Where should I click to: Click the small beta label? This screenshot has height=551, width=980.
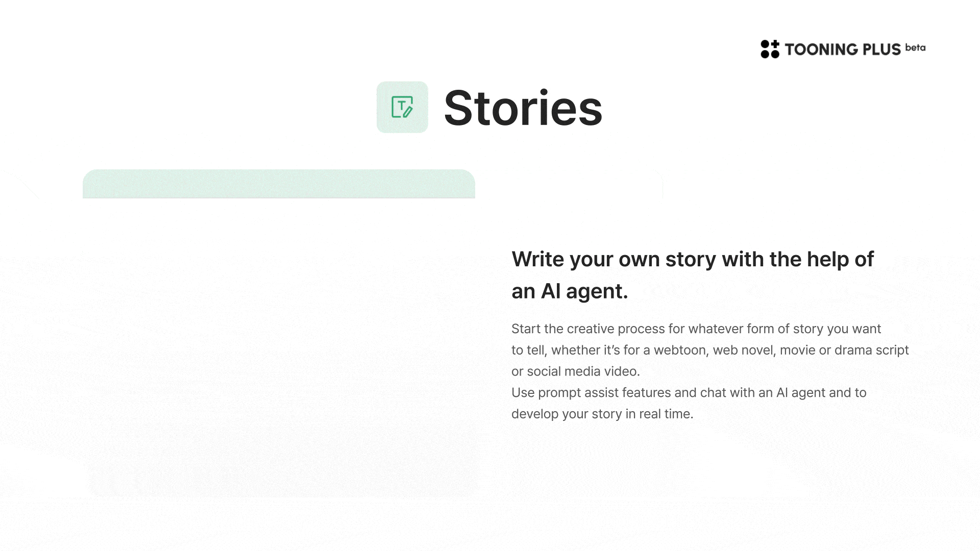[915, 47]
